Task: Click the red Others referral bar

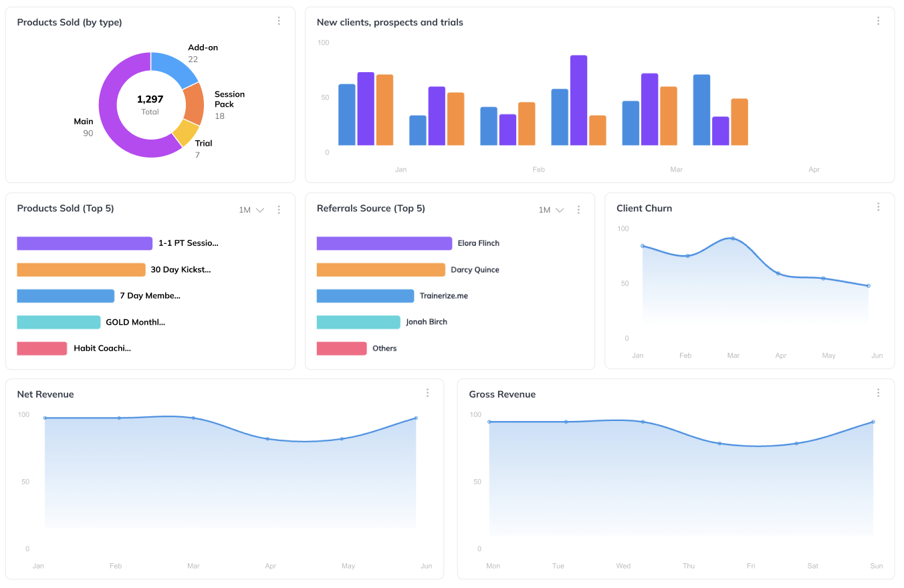Action: [x=342, y=348]
